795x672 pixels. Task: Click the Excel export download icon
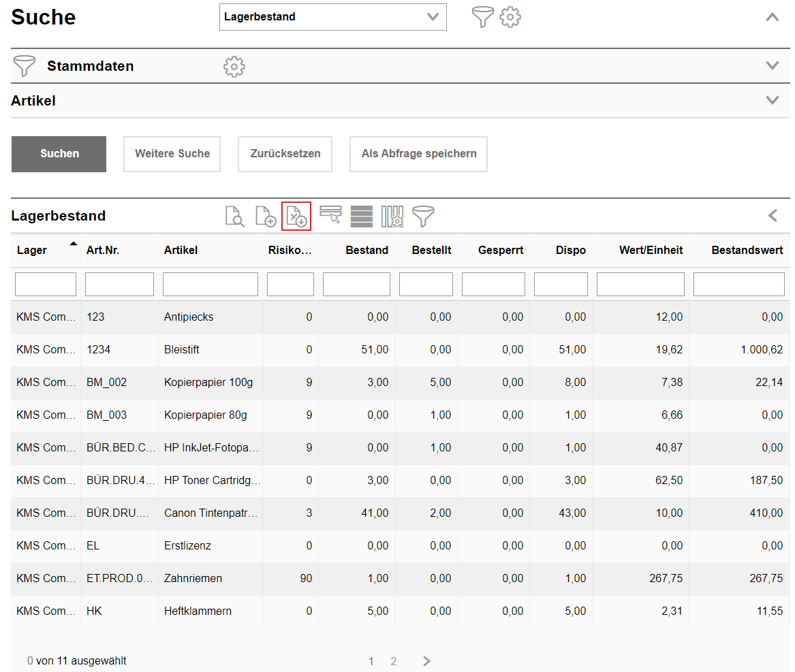point(296,217)
